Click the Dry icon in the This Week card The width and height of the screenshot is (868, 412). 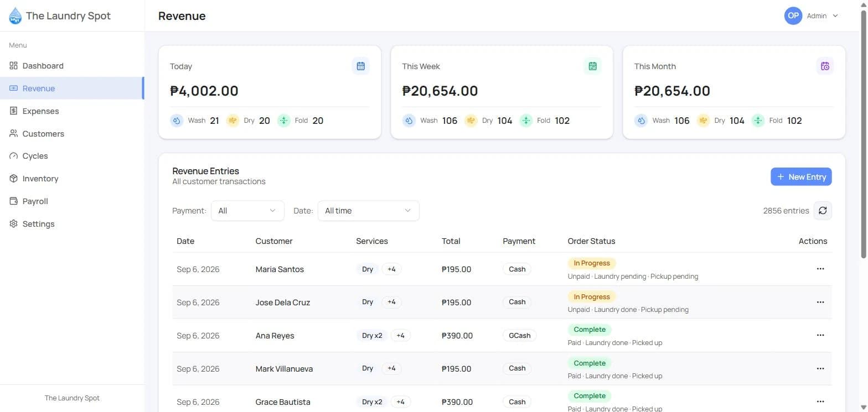tap(471, 121)
